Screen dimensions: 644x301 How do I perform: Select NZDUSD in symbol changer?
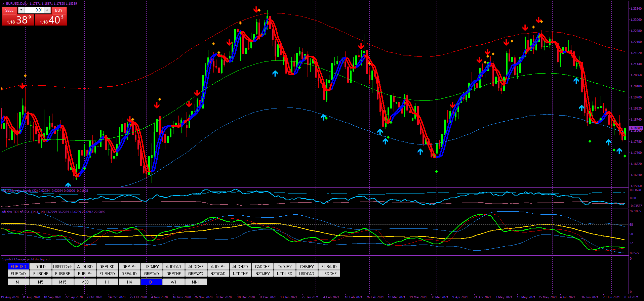pyautogui.click(x=284, y=273)
